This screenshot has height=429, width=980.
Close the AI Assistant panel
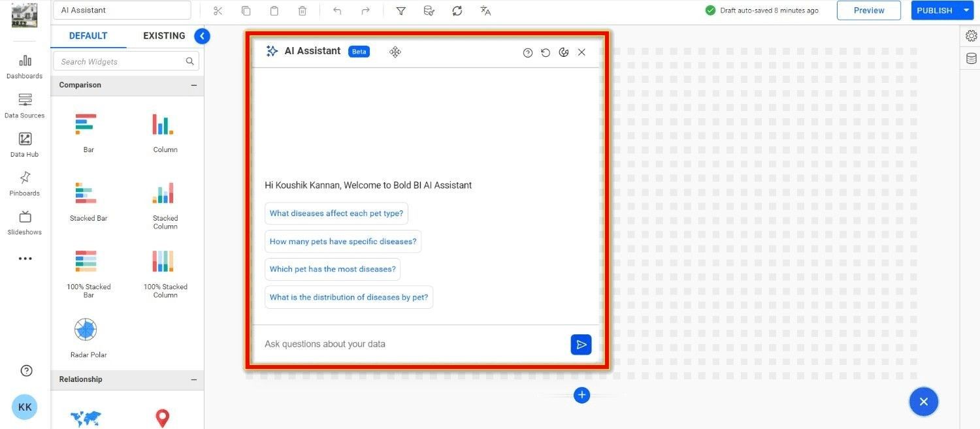coord(581,52)
